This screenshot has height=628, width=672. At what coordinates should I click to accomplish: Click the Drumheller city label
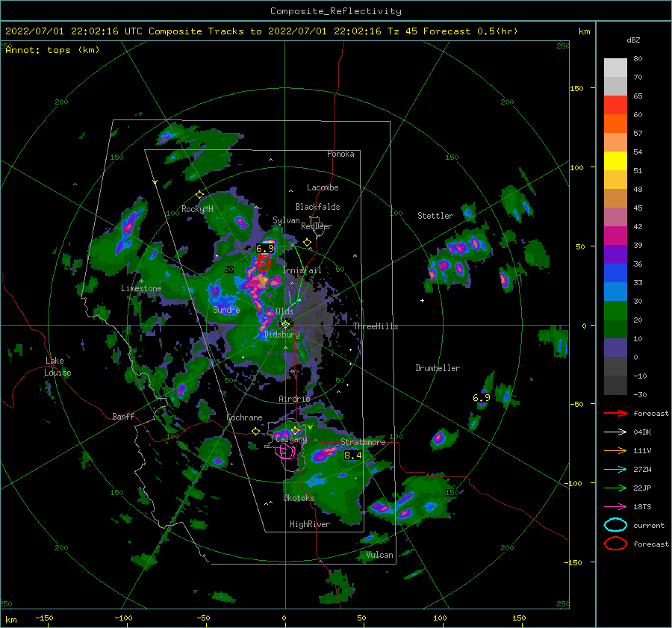coord(438,368)
